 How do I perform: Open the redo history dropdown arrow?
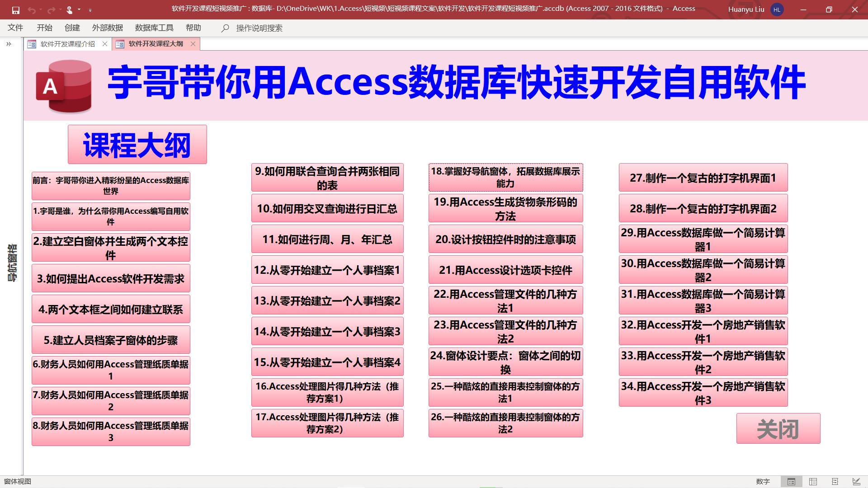coord(60,9)
